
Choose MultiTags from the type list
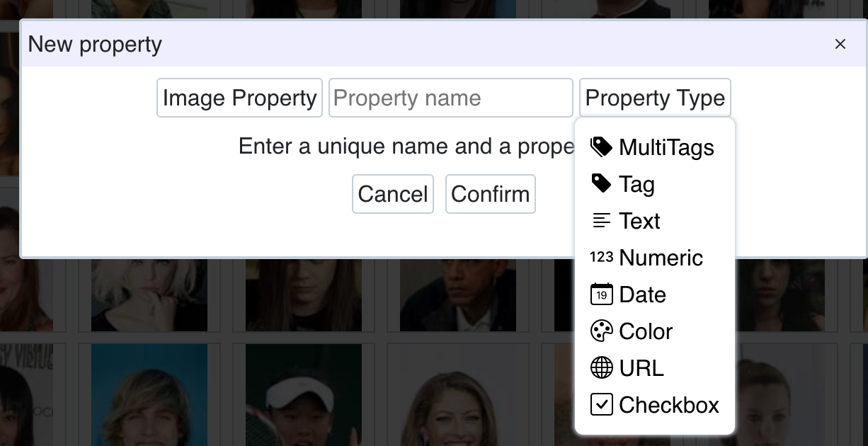(x=666, y=147)
